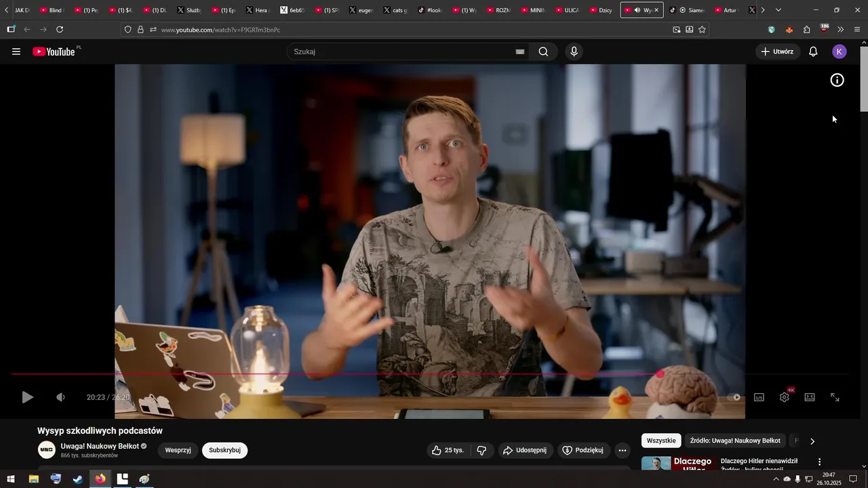Show the video info card icon
Viewport: 868px width, 488px height.
[x=837, y=80]
